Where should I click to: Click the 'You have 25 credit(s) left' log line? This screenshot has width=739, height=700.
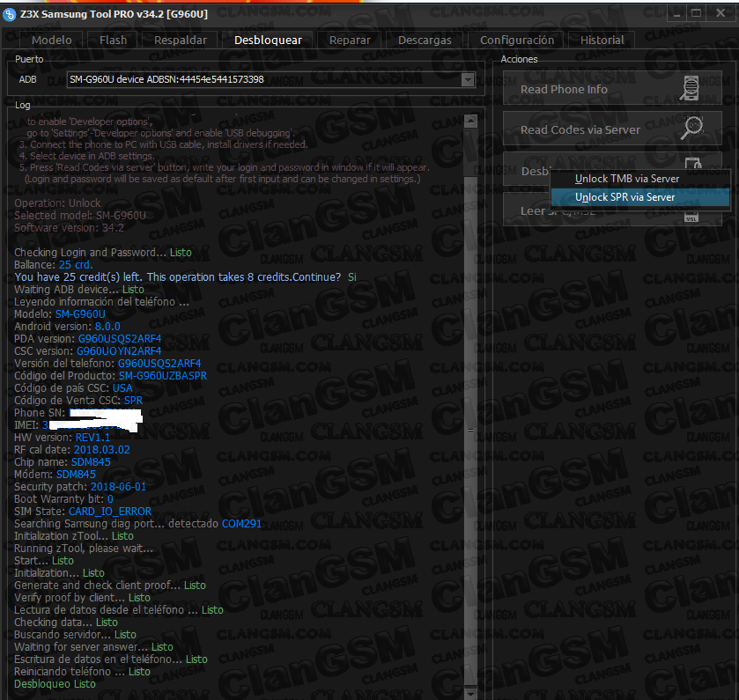[185, 277]
